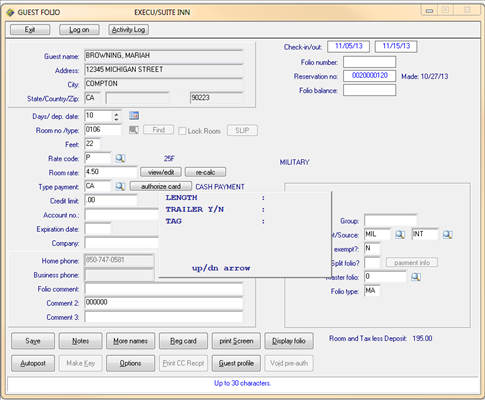Open the Master folio lookup magnifier
Screen dimensions: 485x400
[x=416, y=277]
